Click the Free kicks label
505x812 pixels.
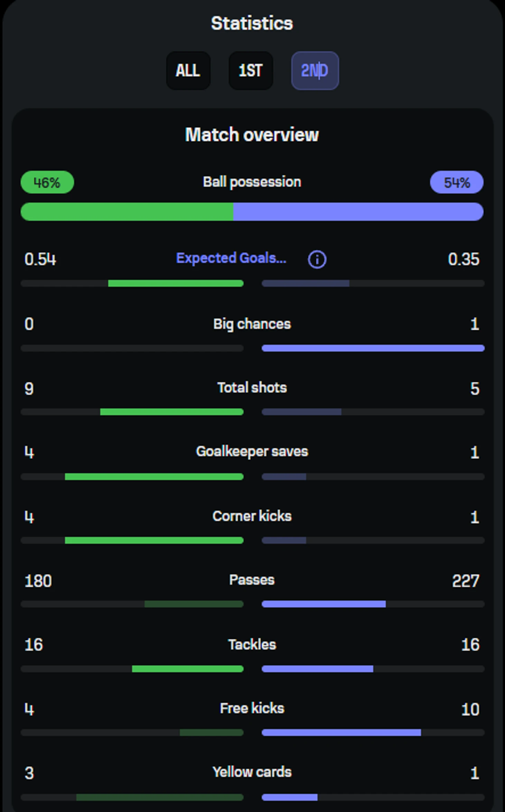(252, 708)
